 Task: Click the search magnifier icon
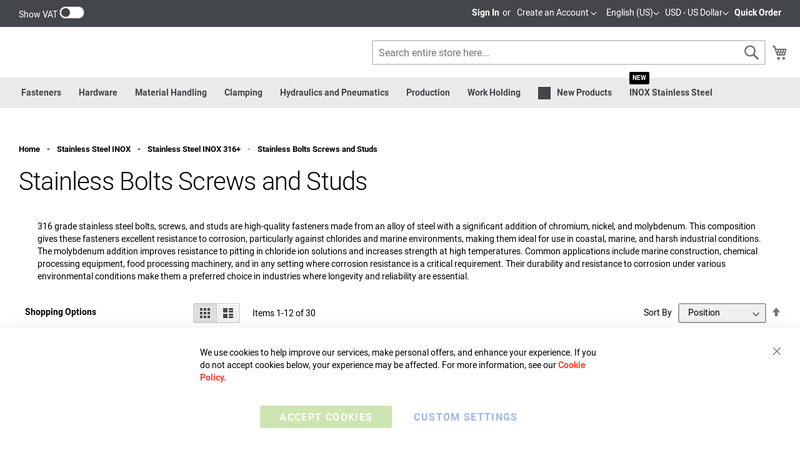click(x=751, y=53)
